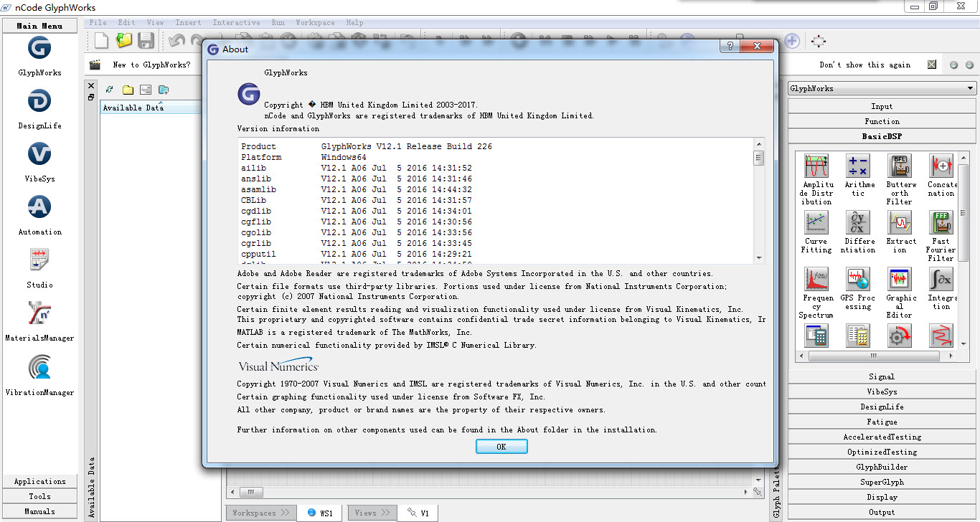Expand the SuperGlyph category
Screen dimensions: 980x522
click(882, 482)
